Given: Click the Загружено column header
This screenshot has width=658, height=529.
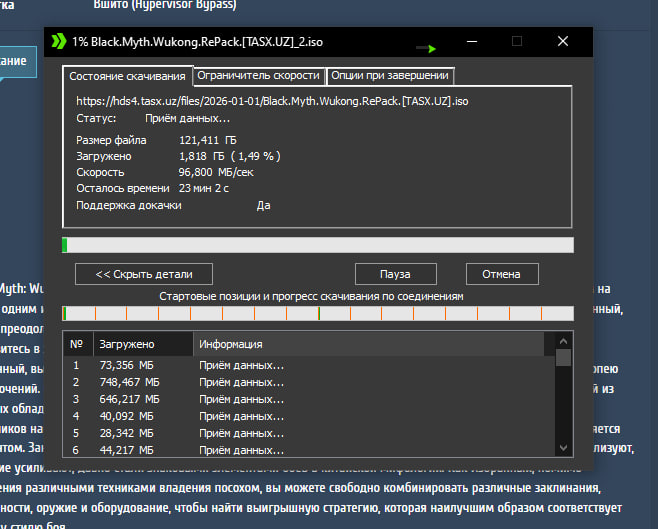Looking at the screenshot, I should pos(140,344).
